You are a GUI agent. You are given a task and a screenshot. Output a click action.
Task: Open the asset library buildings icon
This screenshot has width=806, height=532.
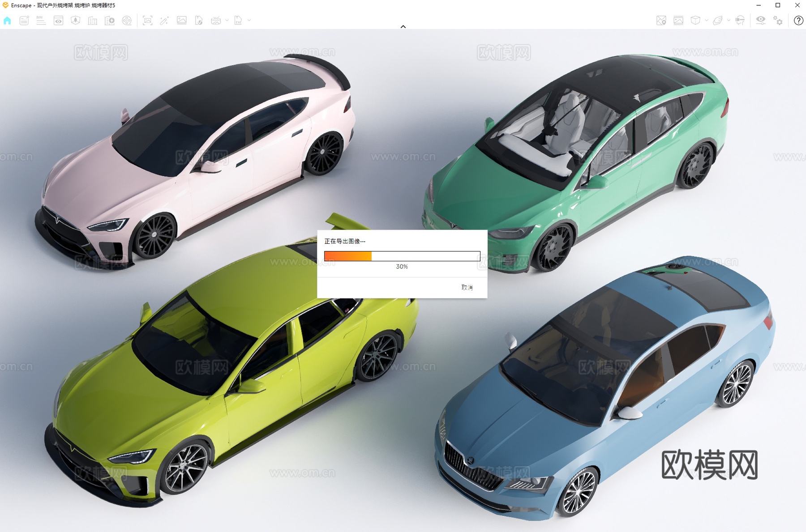tap(93, 21)
